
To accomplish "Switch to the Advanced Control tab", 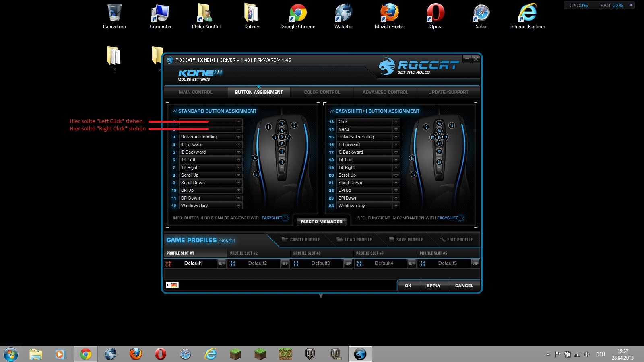I will 385,92.
